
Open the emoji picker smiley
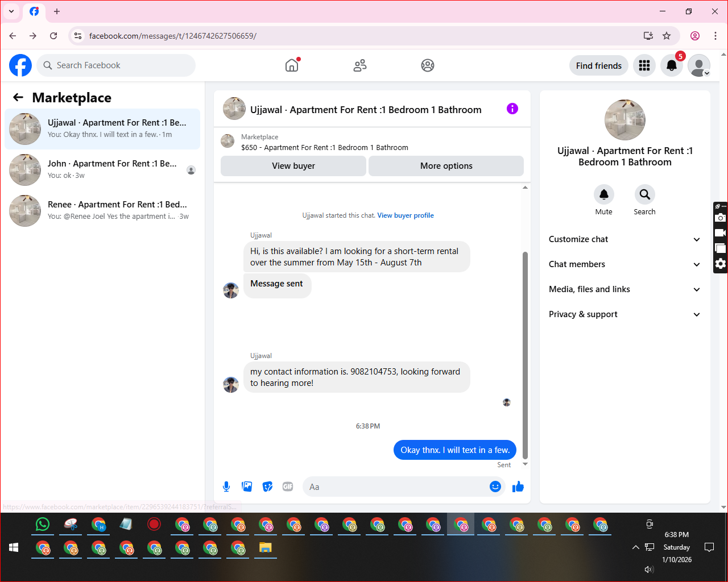(495, 487)
